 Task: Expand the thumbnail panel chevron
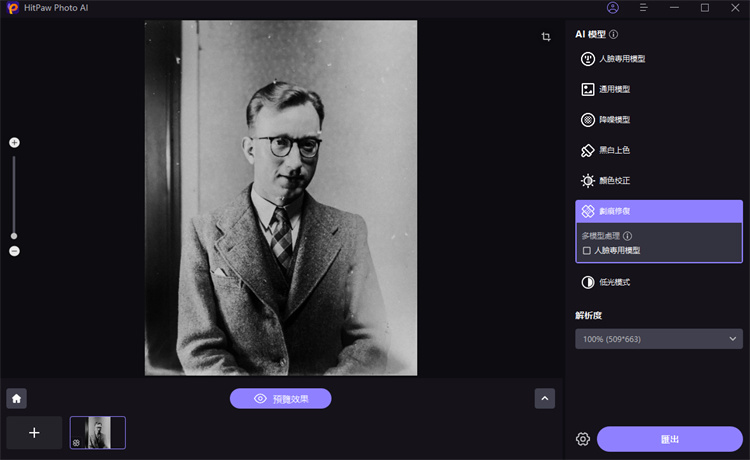pyautogui.click(x=545, y=398)
